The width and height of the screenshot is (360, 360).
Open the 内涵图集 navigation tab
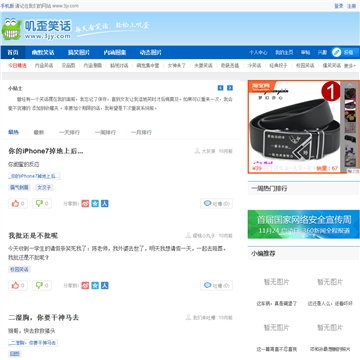pos(115,52)
